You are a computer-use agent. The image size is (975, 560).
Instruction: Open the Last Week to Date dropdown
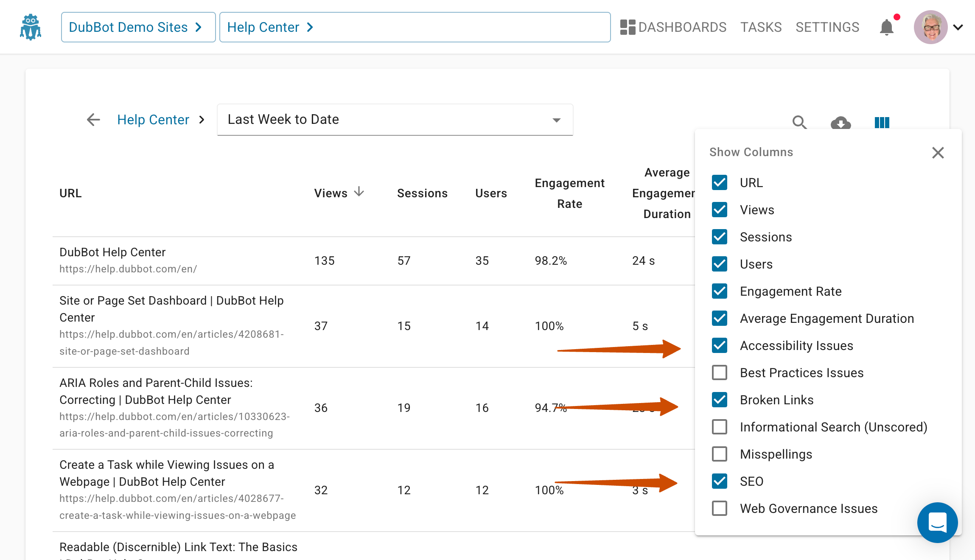pyautogui.click(x=395, y=120)
